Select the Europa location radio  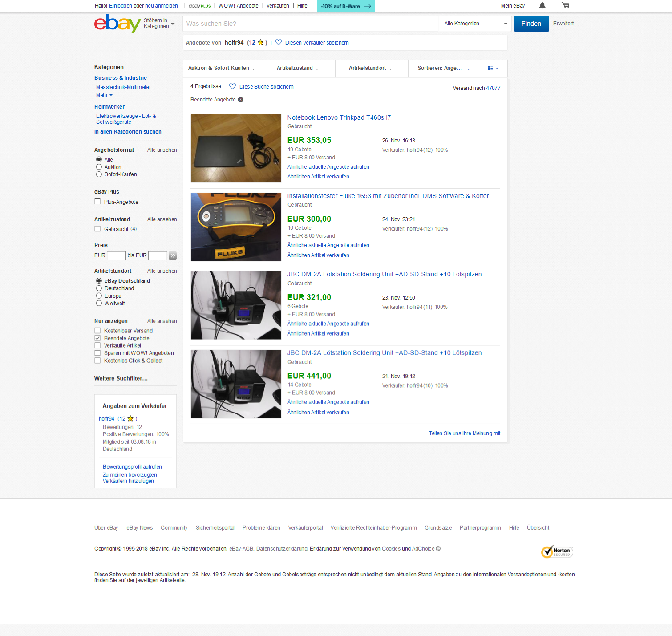(x=99, y=296)
